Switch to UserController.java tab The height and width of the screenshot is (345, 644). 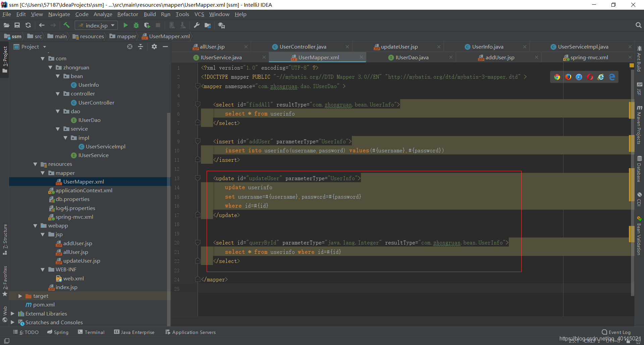pos(303,47)
